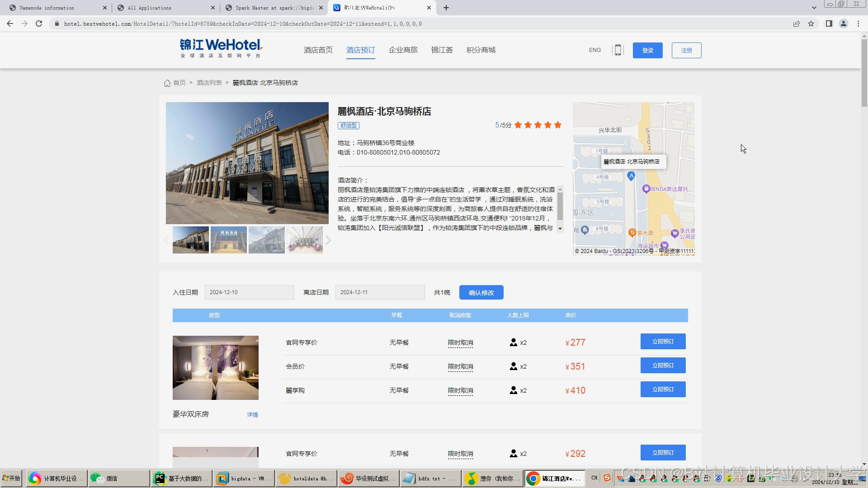
Task: Click the home icon in the breadcrumb
Action: [x=167, y=83]
